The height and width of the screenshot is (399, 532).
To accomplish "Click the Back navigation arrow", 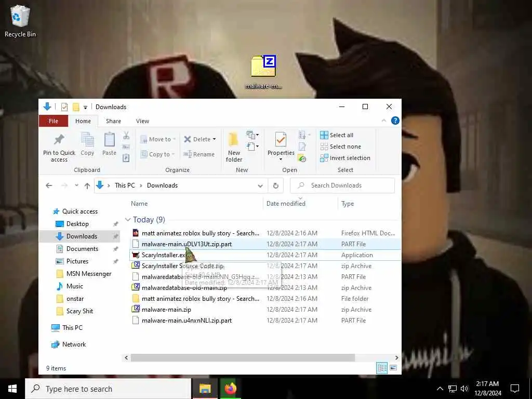I will 49,185.
